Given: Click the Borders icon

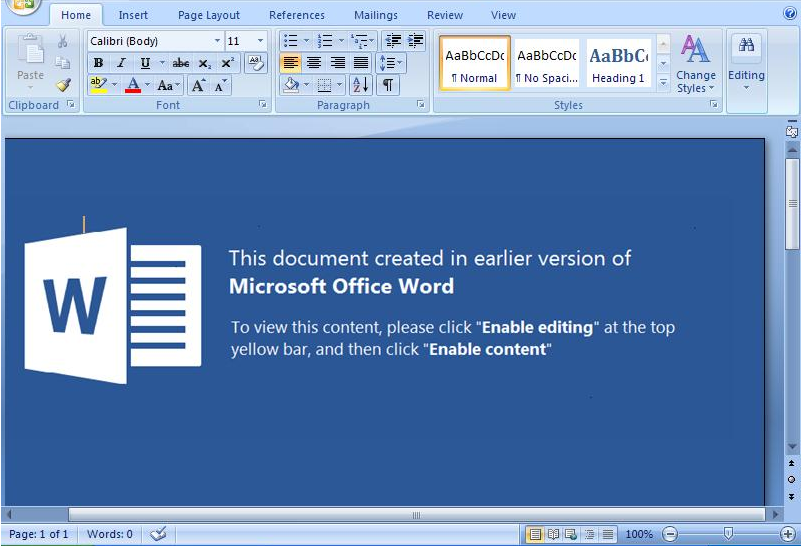Looking at the screenshot, I should [325, 85].
